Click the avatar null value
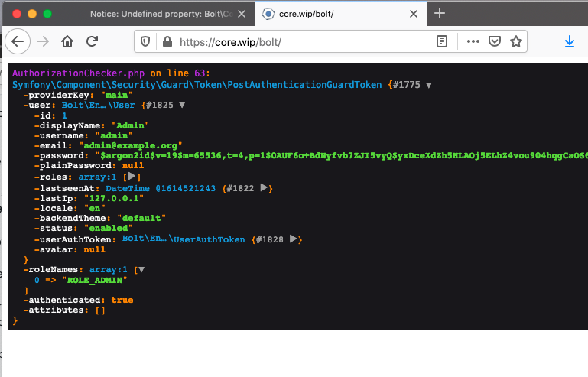Viewport: 588px width, 377px height. click(95, 249)
